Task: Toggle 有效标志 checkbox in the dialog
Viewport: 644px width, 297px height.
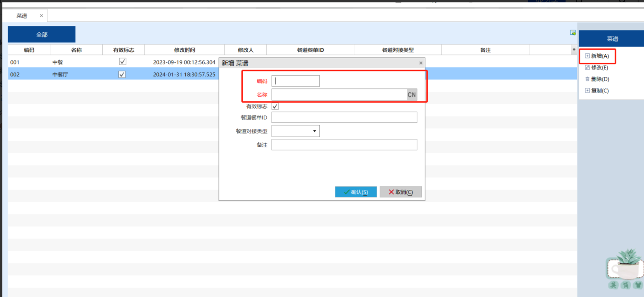Action: coord(275,106)
